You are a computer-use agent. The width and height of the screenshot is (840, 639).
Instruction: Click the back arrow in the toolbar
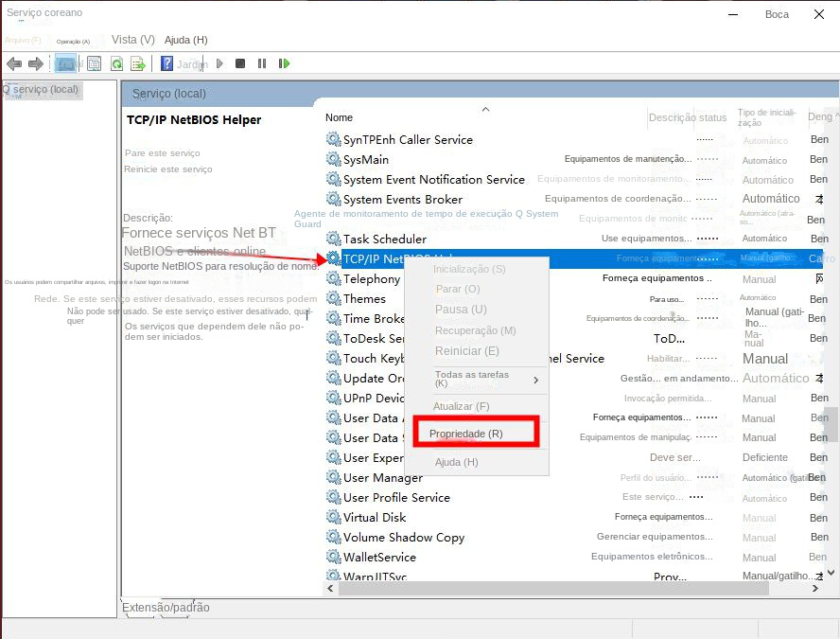click(13, 63)
